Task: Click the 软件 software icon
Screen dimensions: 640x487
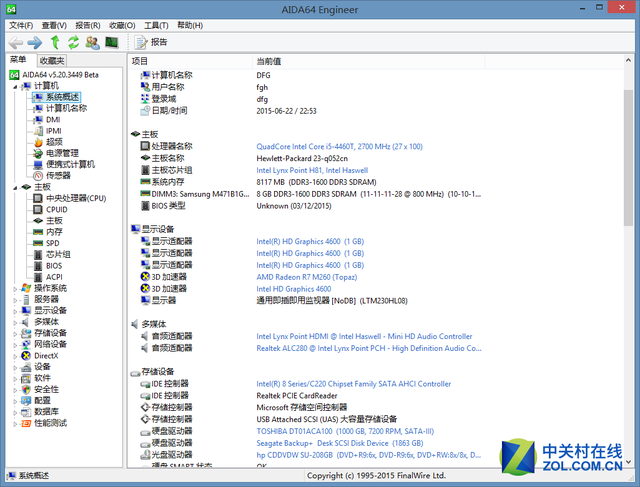Action: (x=26, y=378)
